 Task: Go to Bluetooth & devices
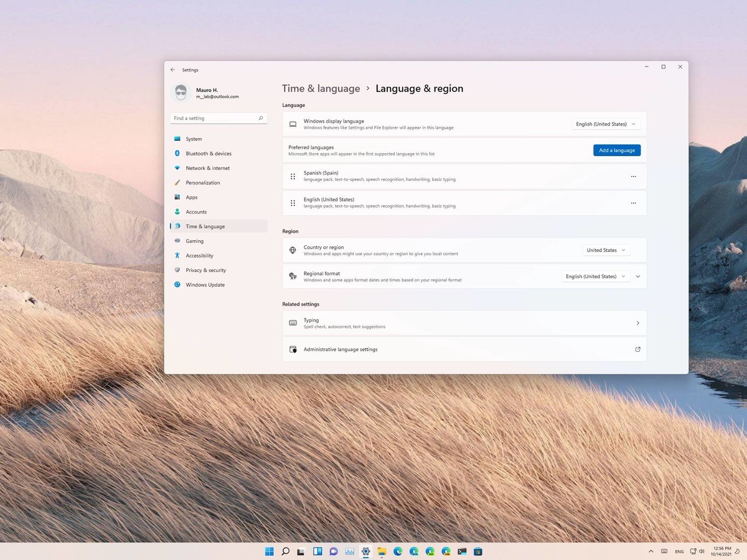(218, 154)
